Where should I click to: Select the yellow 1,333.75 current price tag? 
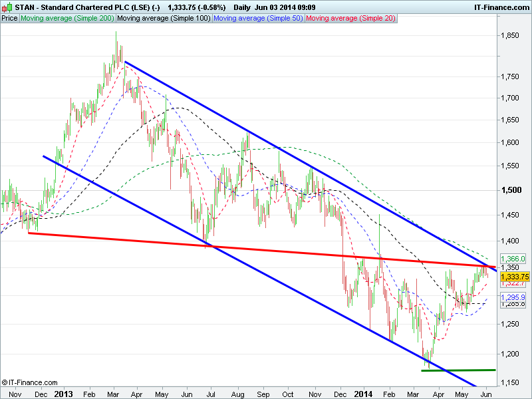tap(515, 277)
